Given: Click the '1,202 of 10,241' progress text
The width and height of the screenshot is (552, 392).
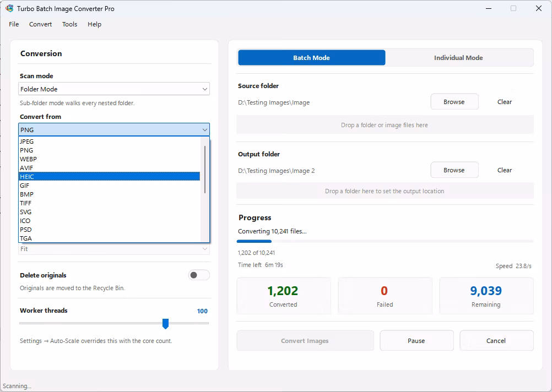Looking at the screenshot, I should pos(256,253).
